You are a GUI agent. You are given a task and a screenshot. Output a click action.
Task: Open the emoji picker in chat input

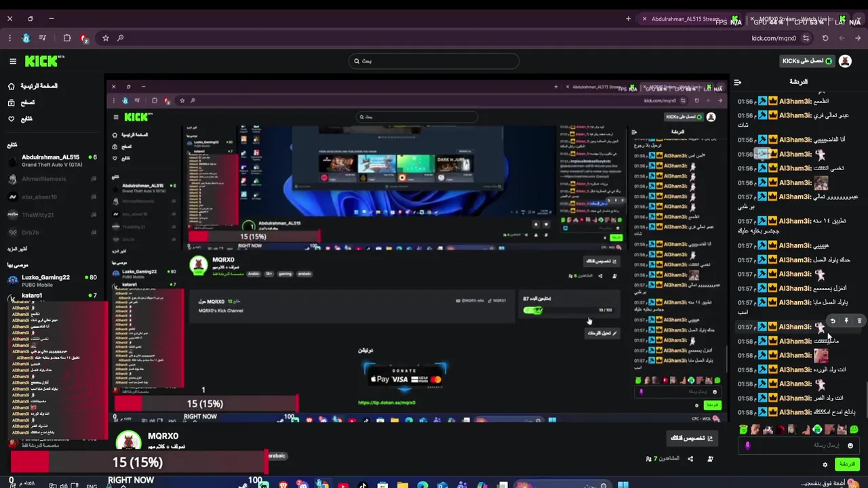point(850,445)
